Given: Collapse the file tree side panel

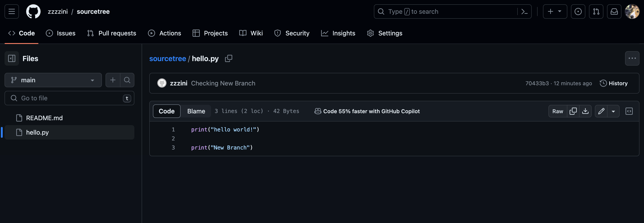Looking at the screenshot, I should 12,58.
